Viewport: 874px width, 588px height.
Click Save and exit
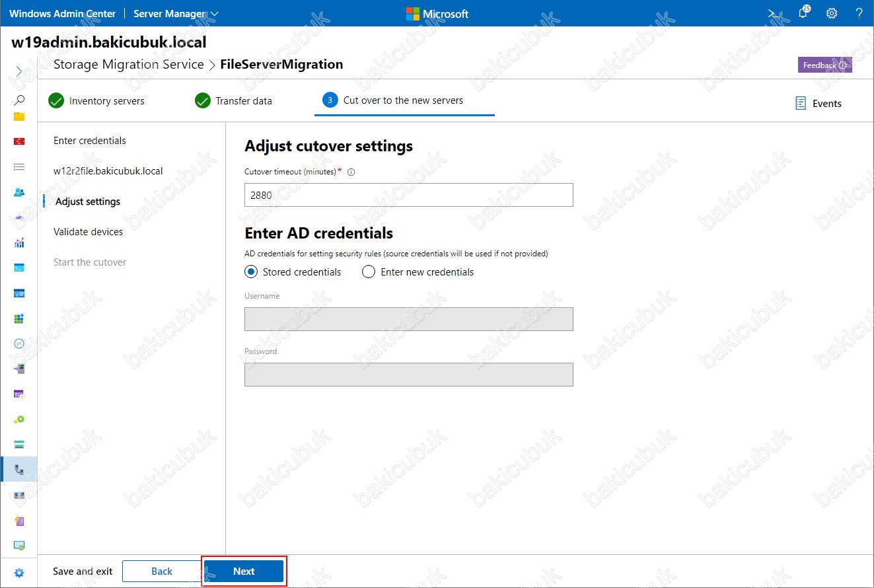(83, 571)
